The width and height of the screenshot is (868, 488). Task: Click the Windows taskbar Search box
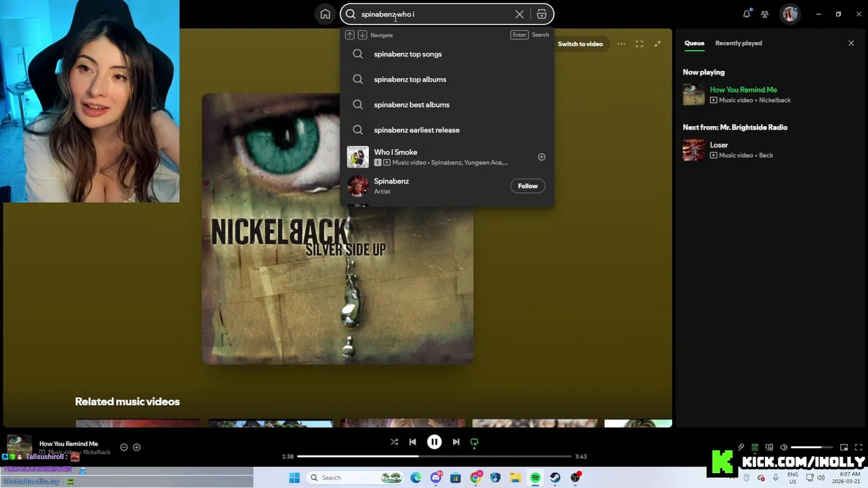tap(355, 478)
